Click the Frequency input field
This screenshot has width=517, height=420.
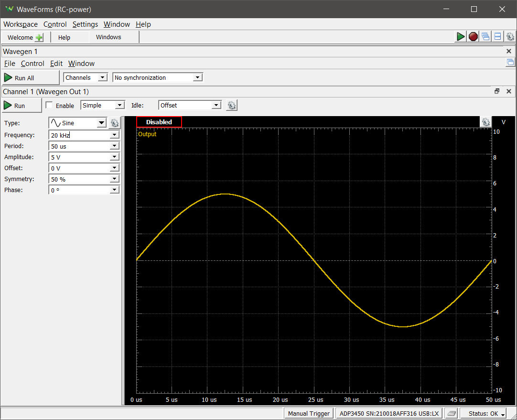[79, 135]
